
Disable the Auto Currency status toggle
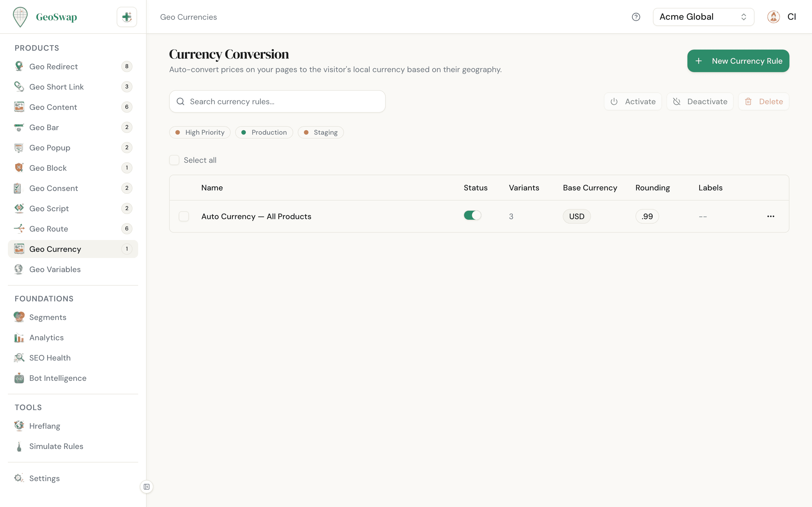(473, 215)
